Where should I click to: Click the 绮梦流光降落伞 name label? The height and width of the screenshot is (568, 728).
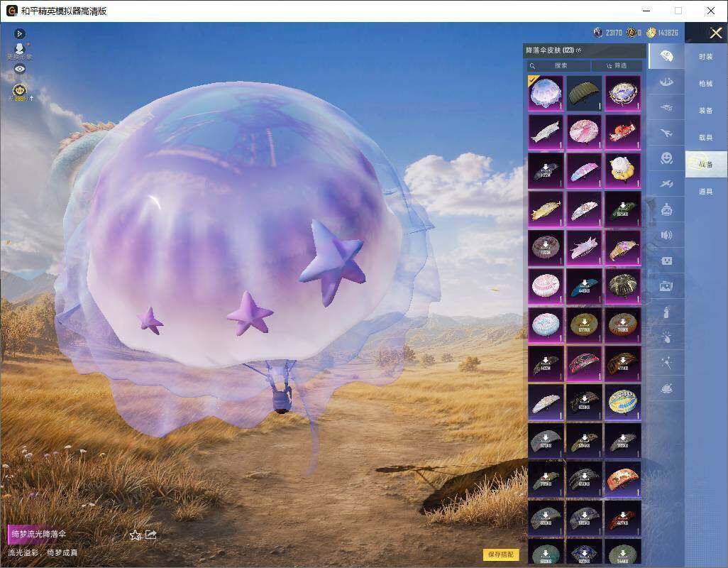click(38, 534)
